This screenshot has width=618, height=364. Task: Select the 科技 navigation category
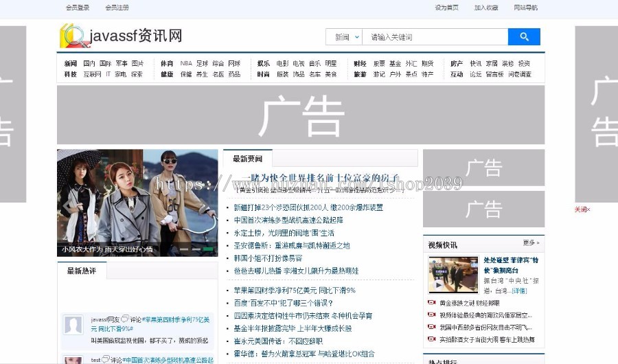[x=71, y=74]
